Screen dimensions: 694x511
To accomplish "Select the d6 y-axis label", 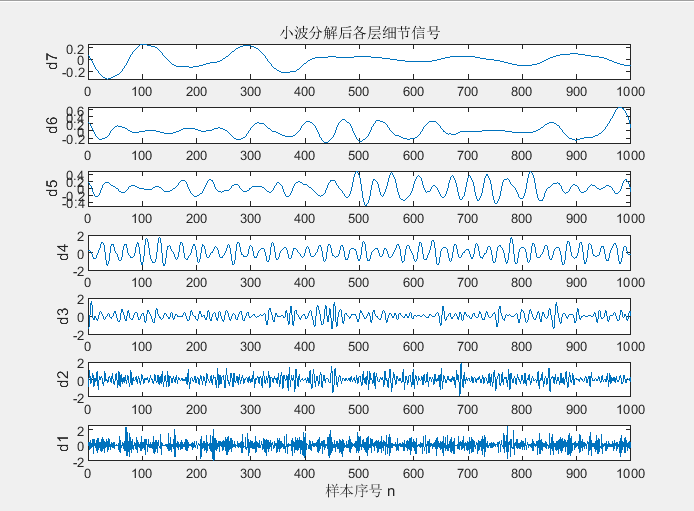I will tap(52, 125).
